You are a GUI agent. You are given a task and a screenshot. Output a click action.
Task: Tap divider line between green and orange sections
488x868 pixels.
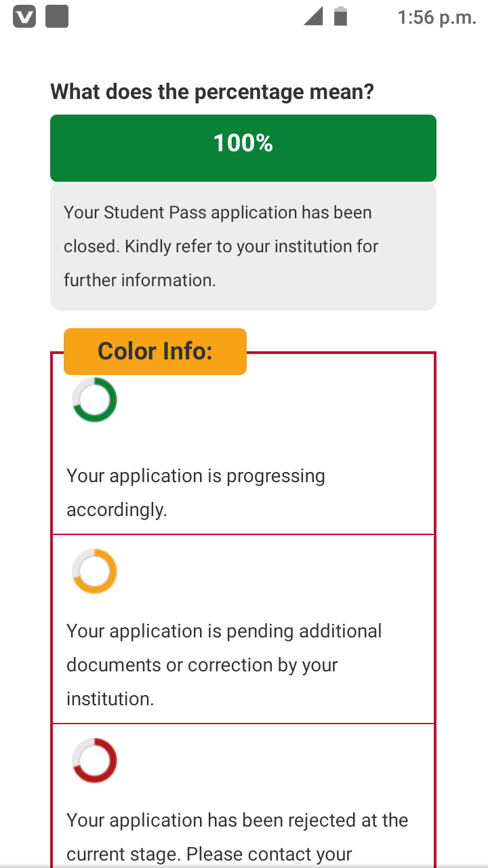coord(243,534)
